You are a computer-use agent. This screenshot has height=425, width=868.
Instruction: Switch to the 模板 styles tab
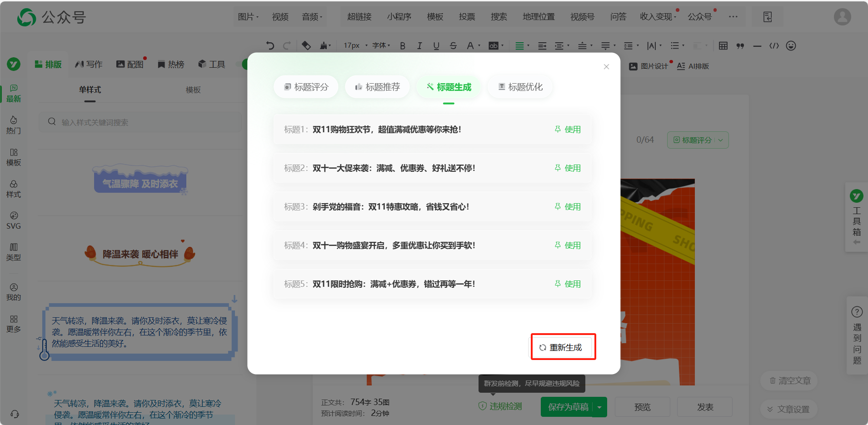pyautogui.click(x=193, y=90)
